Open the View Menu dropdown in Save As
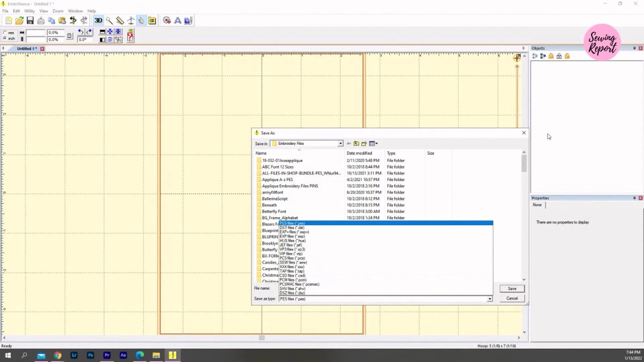 (x=374, y=144)
